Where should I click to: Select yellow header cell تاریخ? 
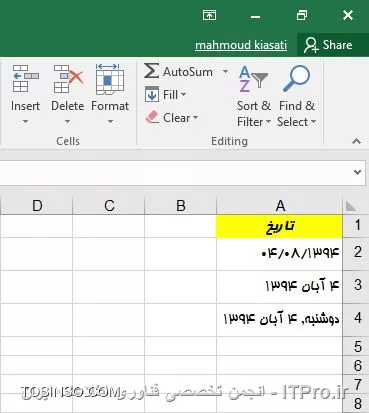280,226
